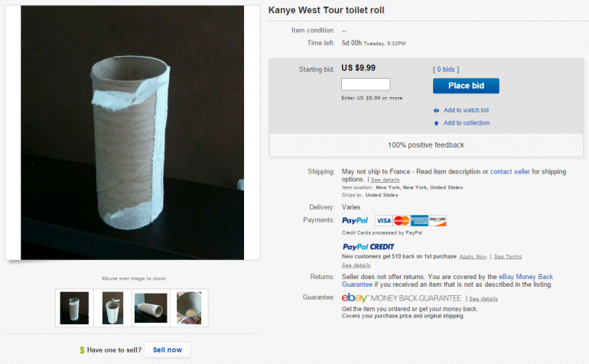Image resolution: width=589 pixels, height=364 pixels.
Task: Click the green dollar sign icon
Action: tap(82, 350)
